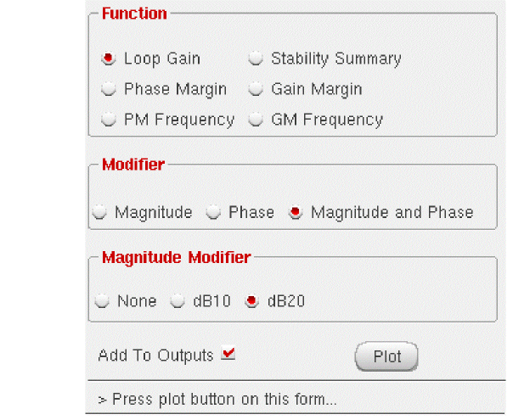Select the Loop Gain radio button
The image size is (513, 420).
(109, 59)
